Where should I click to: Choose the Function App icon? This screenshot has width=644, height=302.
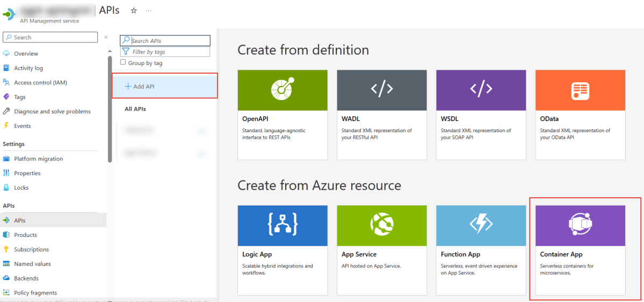[481, 225]
